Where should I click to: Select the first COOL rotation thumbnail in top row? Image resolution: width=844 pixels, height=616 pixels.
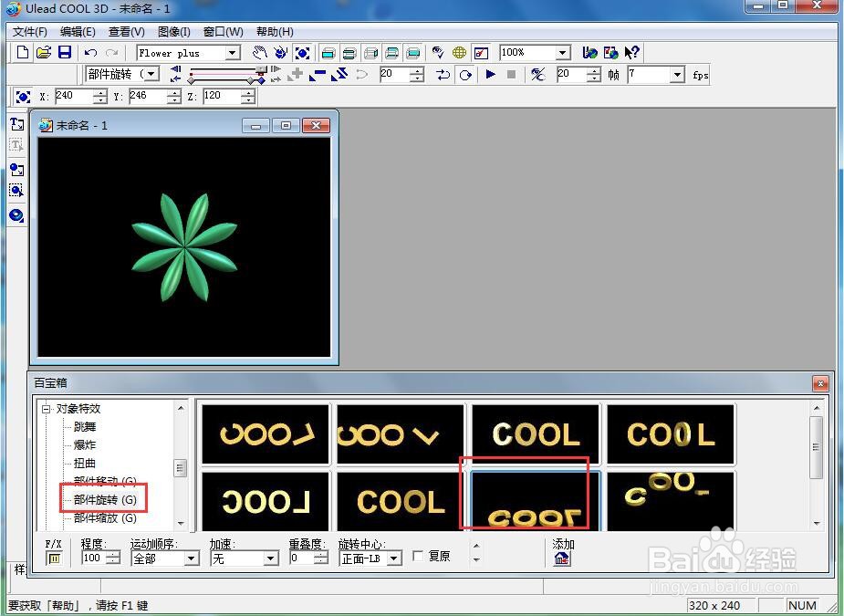(x=266, y=434)
